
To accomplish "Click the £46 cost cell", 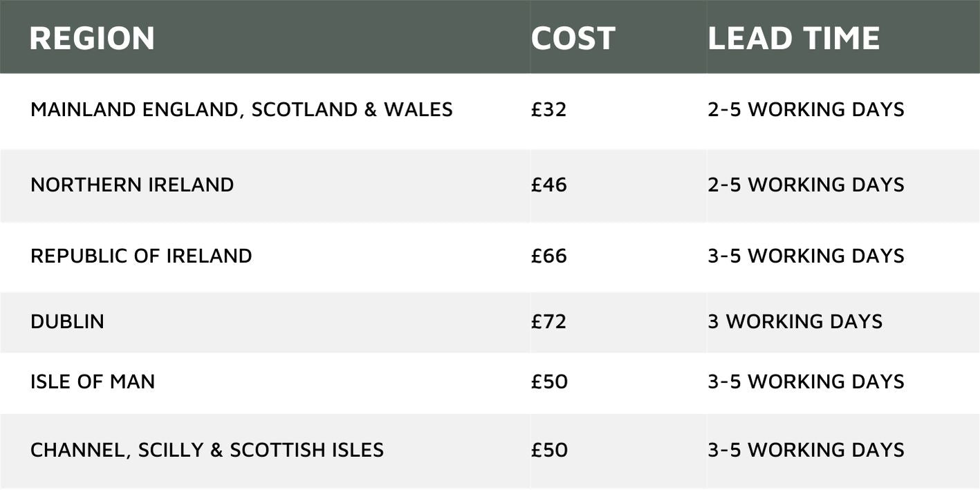I will coord(549,185).
